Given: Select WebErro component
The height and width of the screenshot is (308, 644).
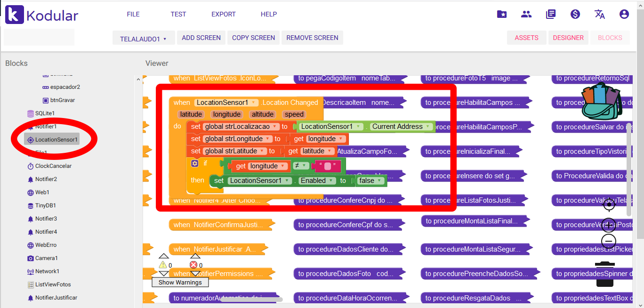Looking at the screenshot, I should point(41,245).
